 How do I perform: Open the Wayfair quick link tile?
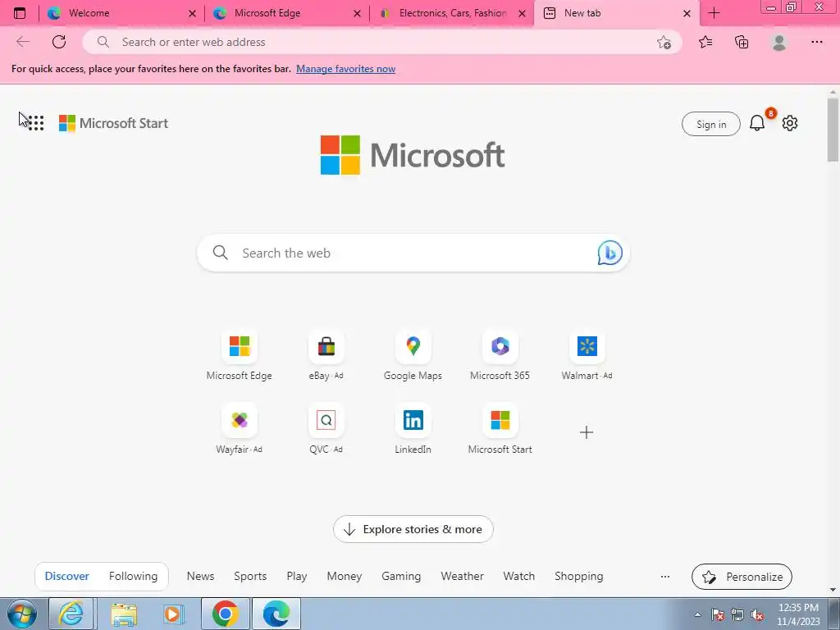tap(240, 428)
